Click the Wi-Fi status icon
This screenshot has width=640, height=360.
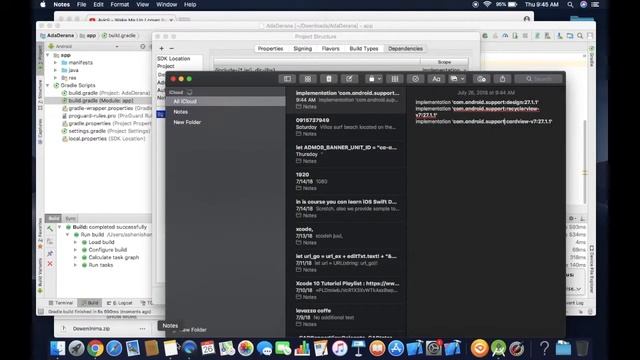coord(487,4)
